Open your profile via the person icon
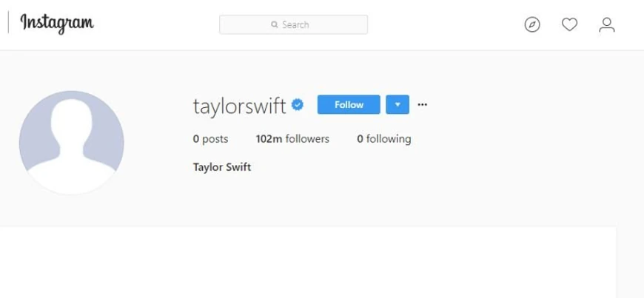Image resolution: width=644 pixels, height=298 pixels. coord(607,24)
